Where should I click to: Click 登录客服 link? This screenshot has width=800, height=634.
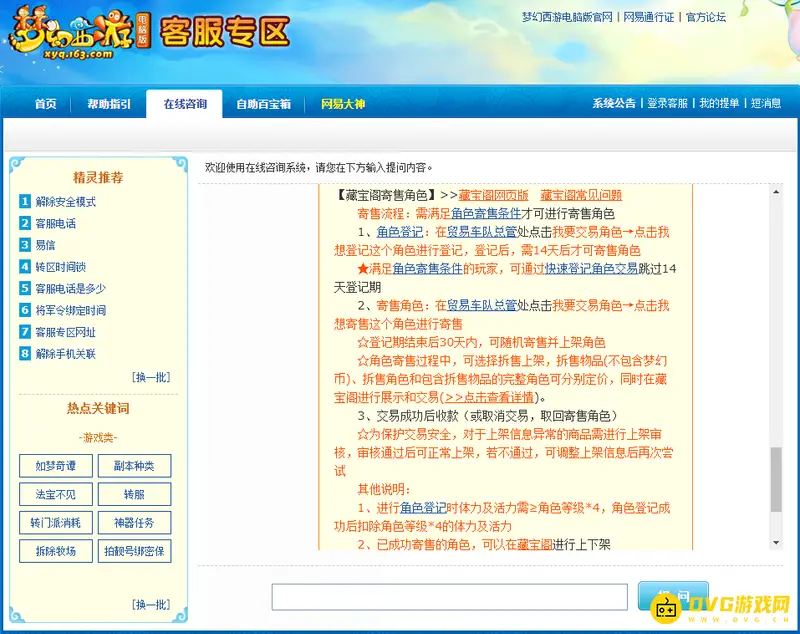(x=667, y=104)
